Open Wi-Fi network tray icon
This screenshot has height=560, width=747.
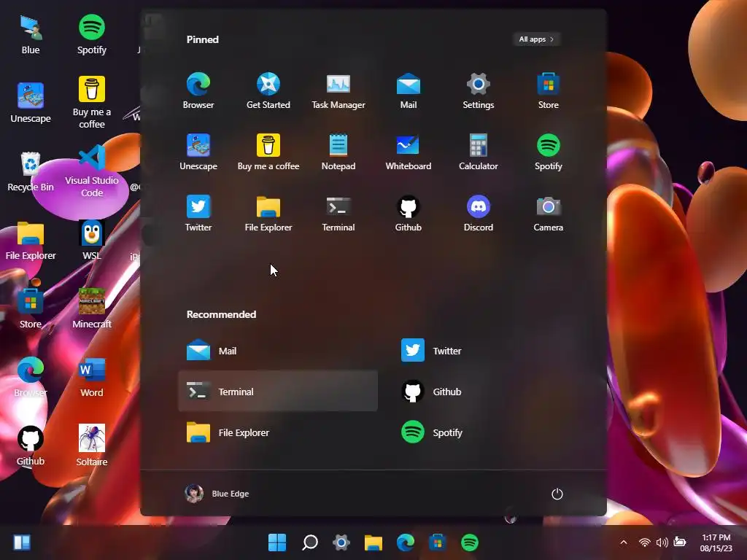[x=645, y=542]
